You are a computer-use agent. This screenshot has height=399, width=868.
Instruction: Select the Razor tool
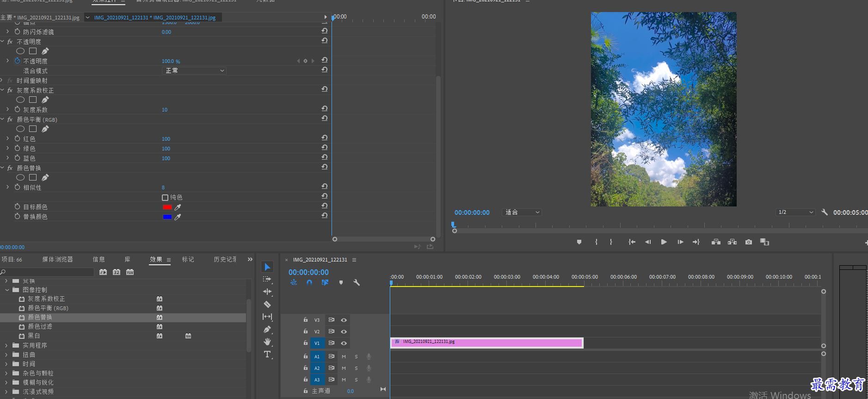(267, 304)
